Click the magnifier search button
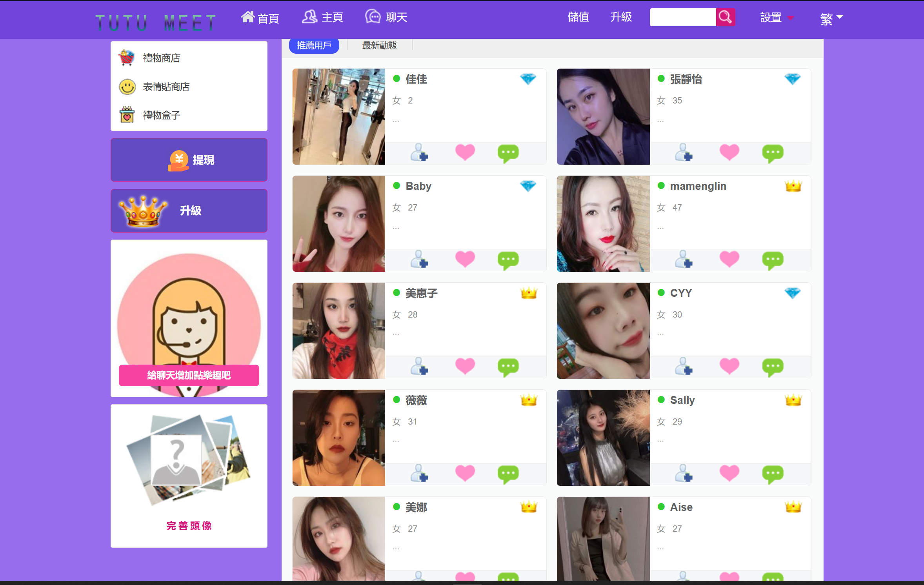This screenshot has width=924, height=585. (725, 17)
